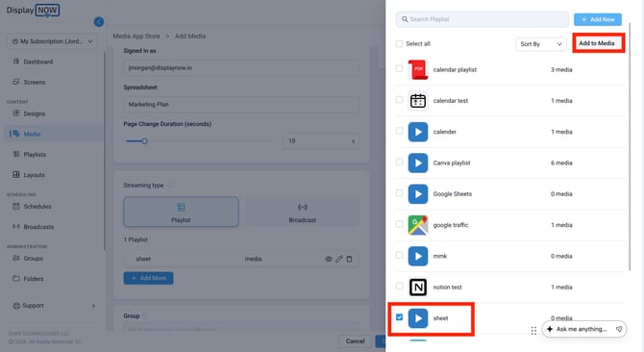This screenshot has height=352, width=644.
Task: Check the mmk playlist checkbox
Action: tap(399, 255)
